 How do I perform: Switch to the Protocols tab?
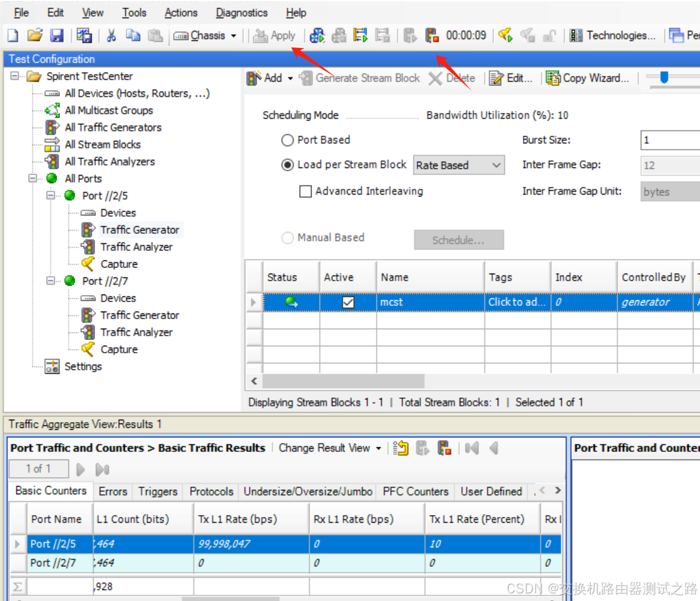tap(211, 492)
